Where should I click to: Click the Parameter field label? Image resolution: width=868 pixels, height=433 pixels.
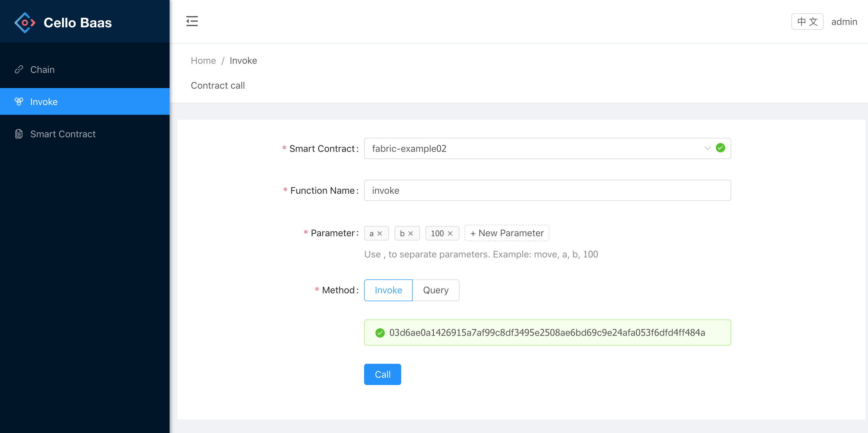pos(332,233)
